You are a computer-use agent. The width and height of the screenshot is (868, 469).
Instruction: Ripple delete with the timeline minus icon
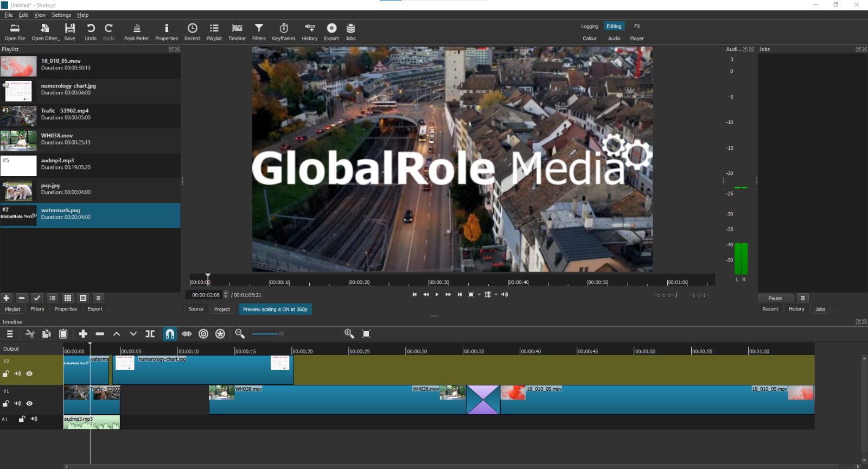point(100,334)
